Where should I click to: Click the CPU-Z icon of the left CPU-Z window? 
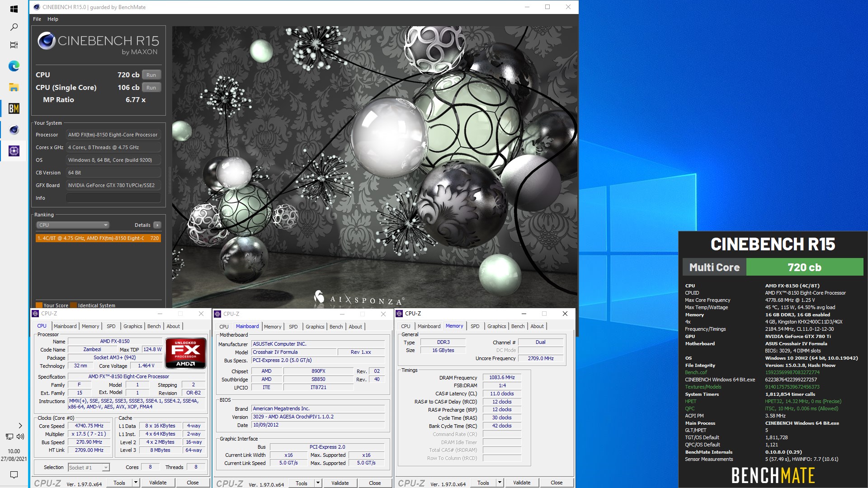point(36,314)
